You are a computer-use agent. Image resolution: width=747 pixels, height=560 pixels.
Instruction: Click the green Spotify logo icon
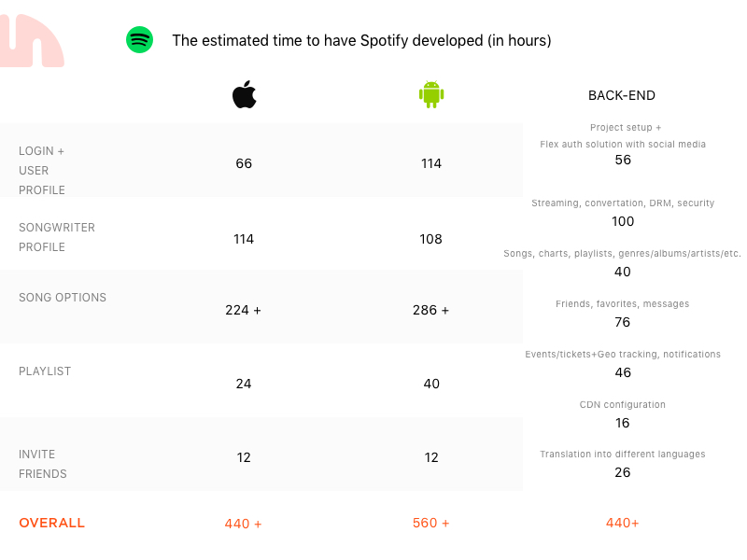click(x=139, y=40)
